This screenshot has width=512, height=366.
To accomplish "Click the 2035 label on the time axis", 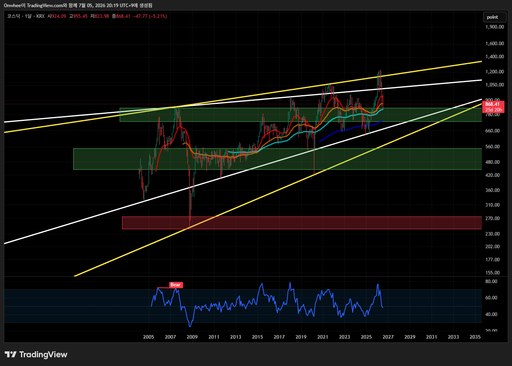I will pyautogui.click(x=475, y=337).
